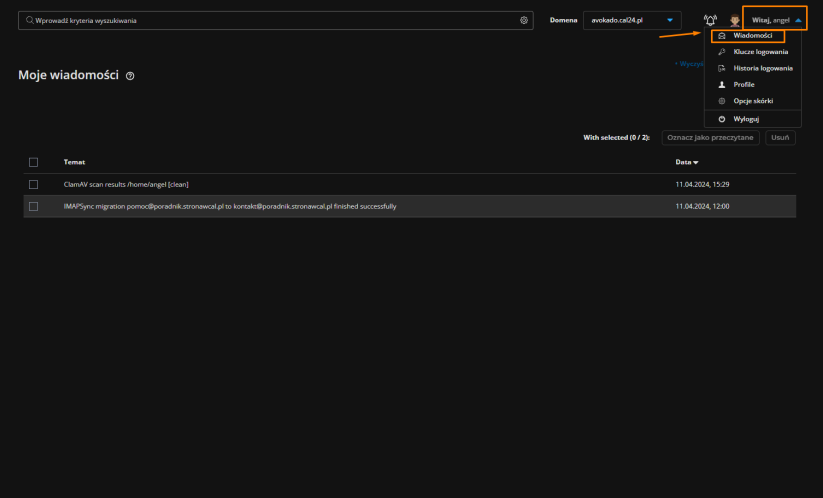
Task: Open the notifications bell icon
Action: click(x=710, y=20)
